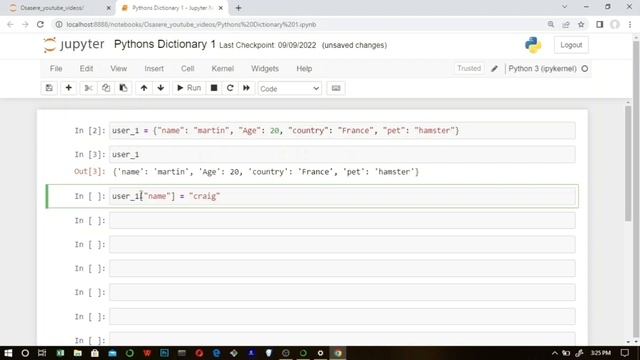Move selected cell down

click(161, 88)
